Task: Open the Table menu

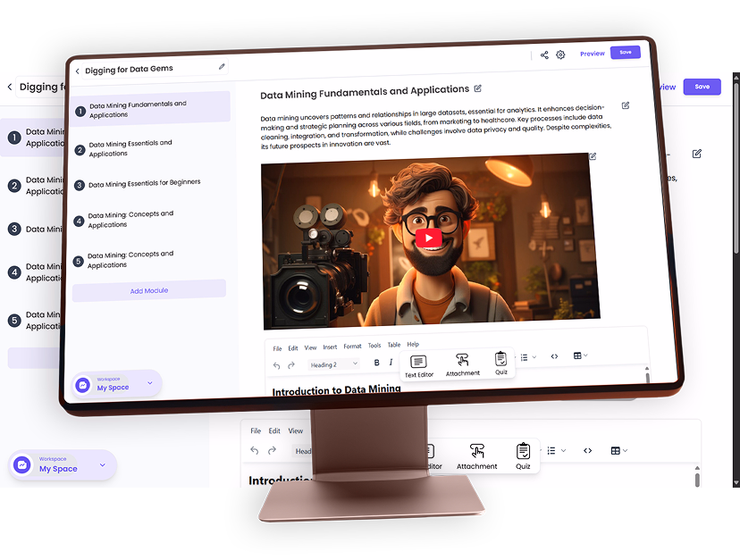Action: (x=394, y=345)
